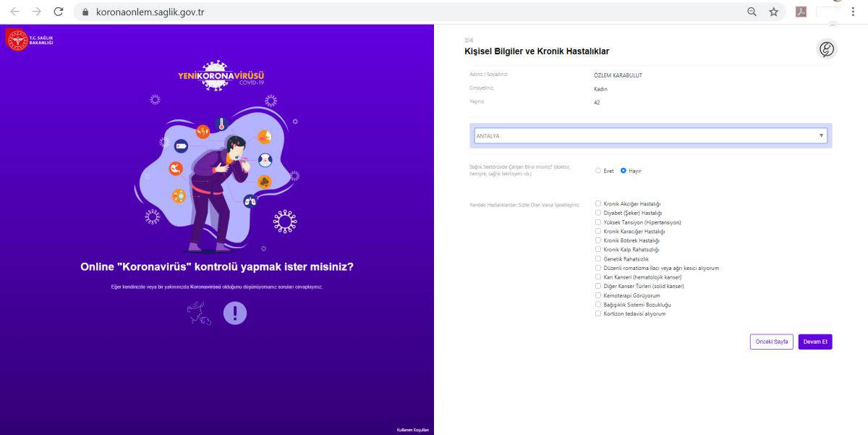Click the Devam Et button
This screenshot has width=868, height=435.
click(815, 342)
